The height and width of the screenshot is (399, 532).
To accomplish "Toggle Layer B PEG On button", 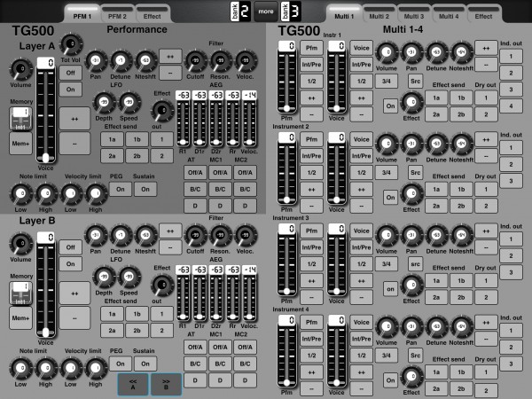I will (x=121, y=364).
